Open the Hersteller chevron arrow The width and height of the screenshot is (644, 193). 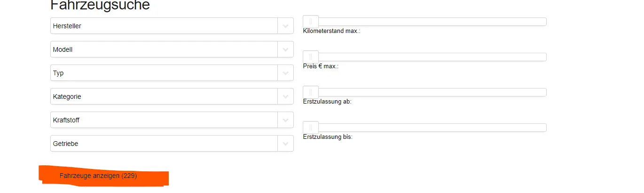tap(285, 26)
